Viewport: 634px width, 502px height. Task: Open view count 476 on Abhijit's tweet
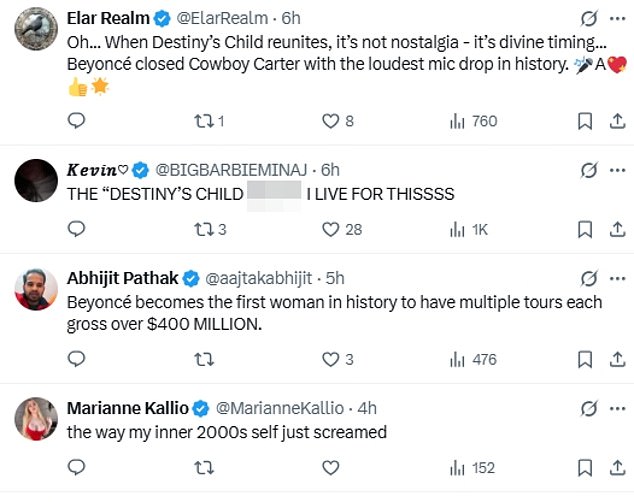[x=473, y=359]
